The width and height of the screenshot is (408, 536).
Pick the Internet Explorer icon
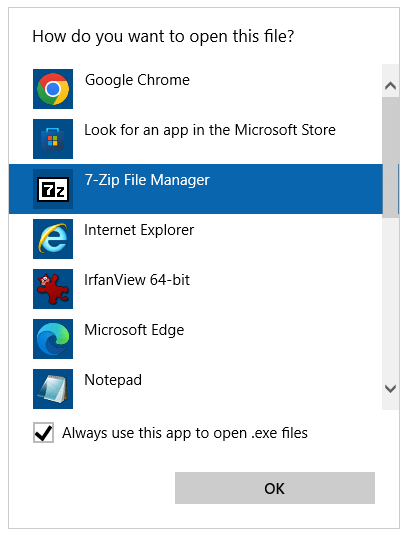(53, 239)
